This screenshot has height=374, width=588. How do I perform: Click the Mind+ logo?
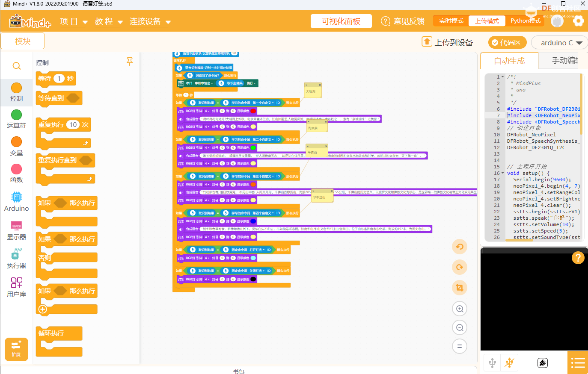point(30,21)
